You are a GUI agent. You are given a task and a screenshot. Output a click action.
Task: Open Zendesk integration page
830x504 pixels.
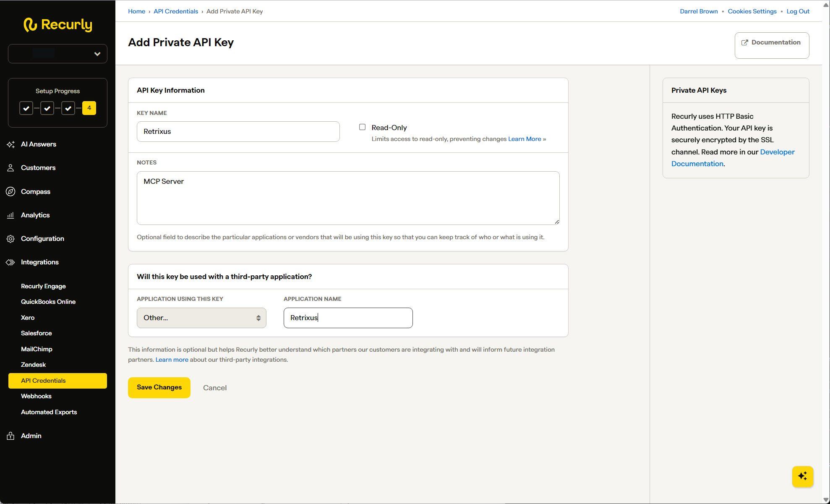click(x=33, y=365)
